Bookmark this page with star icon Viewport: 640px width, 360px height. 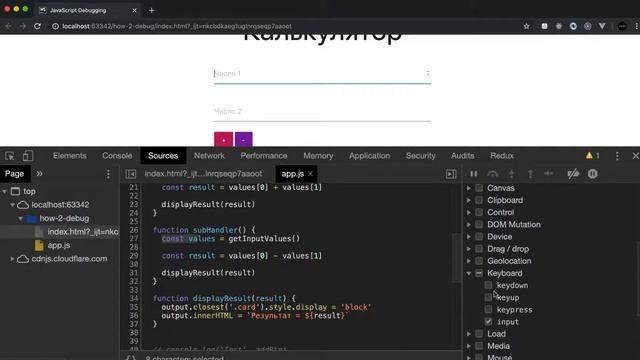point(527,26)
